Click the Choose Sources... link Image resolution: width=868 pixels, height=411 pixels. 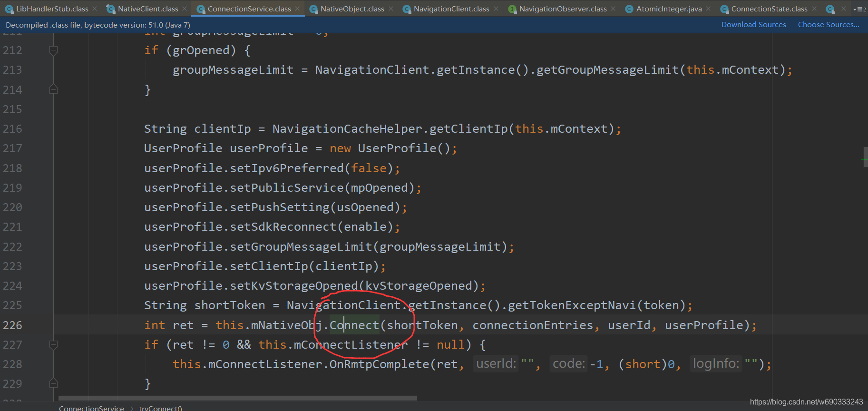pos(829,25)
